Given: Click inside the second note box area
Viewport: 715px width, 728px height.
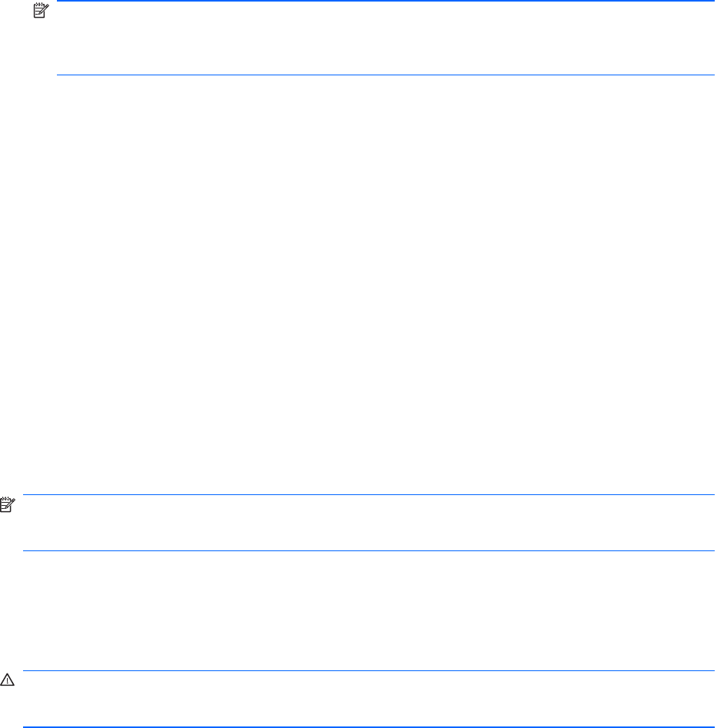Looking at the screenshot, I should (x=368, y=523).
